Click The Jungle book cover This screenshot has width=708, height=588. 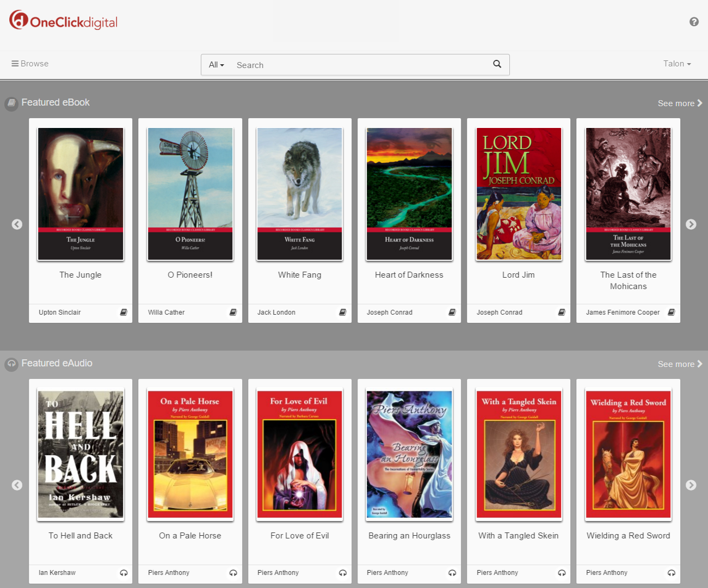81,194
